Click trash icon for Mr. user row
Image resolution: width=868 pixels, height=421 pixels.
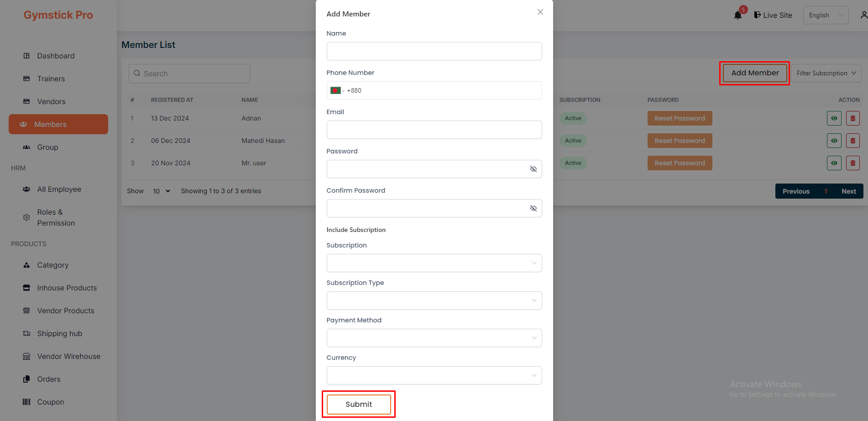click(x=852, y=163)
